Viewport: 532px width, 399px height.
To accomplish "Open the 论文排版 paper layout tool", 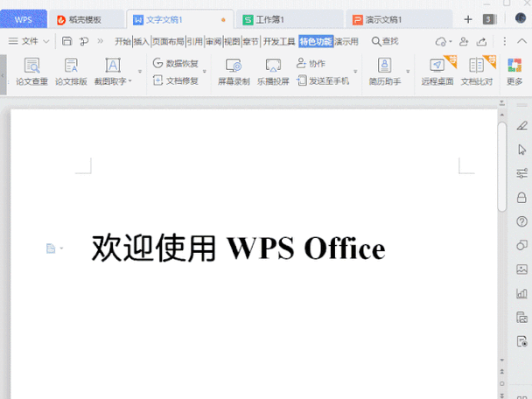I will (71, 72).
